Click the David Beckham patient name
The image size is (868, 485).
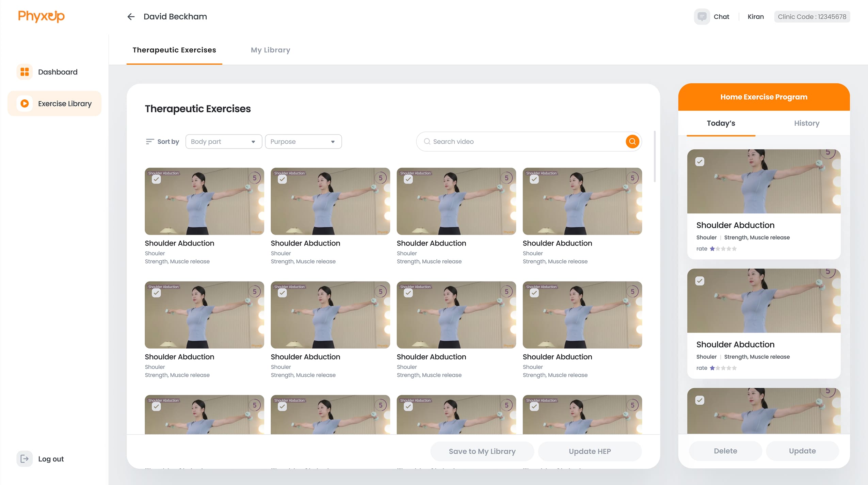pos(175,17)
